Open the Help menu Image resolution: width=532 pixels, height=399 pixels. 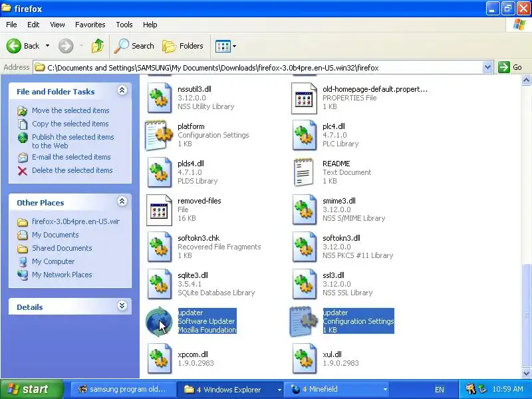(150, 25)
